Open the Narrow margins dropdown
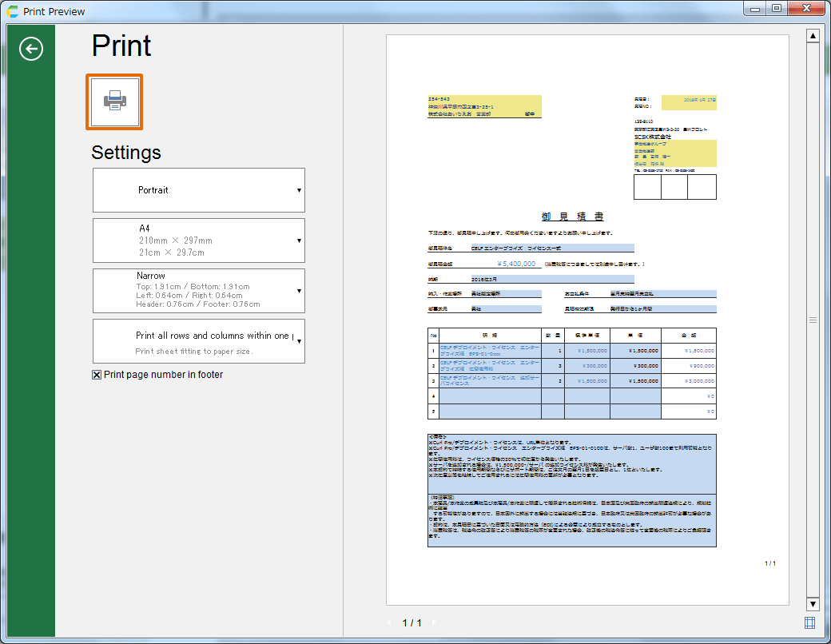The height and width of the screenshot is (644, 831). tap(199, 291)
